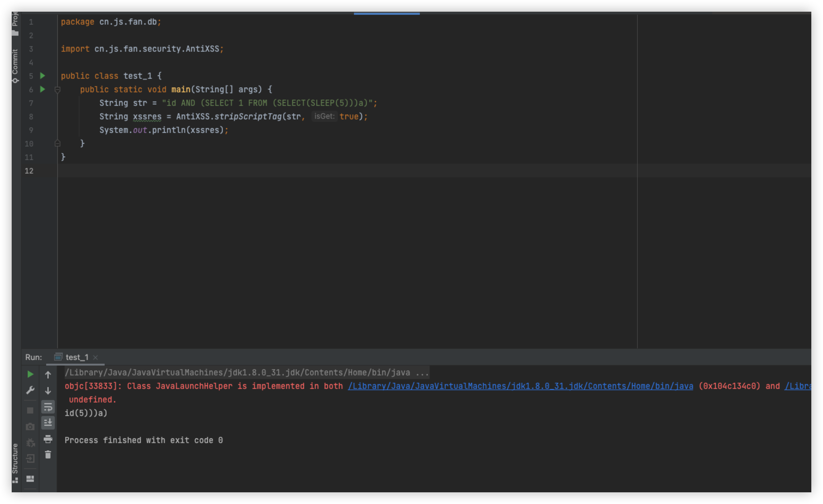The height and width of the screenshot is (504, 823).
Task: Clear console output with trash icon
Action: (48, 454)
